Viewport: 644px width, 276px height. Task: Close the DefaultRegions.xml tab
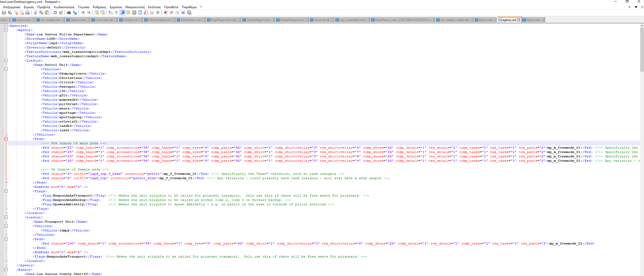(306, 20)
